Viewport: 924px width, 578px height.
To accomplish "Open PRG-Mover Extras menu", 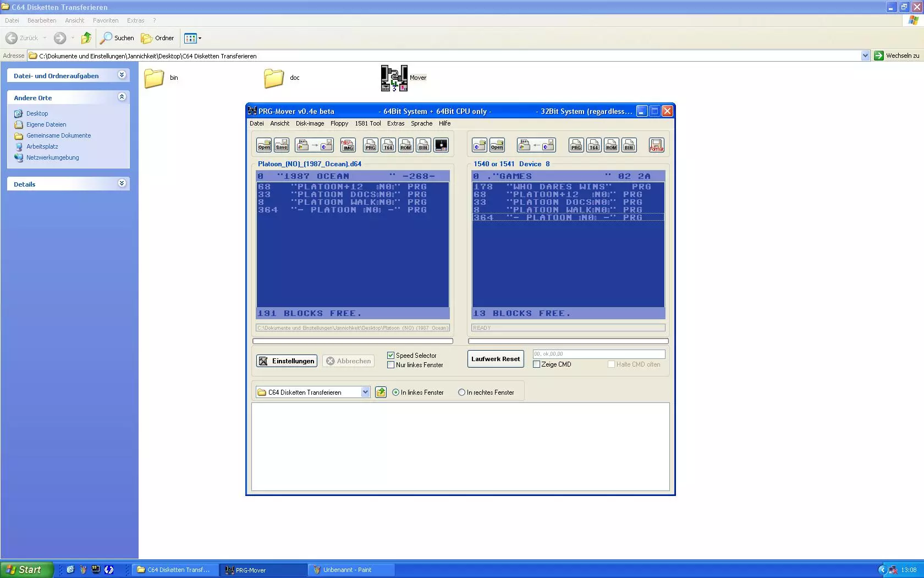I will pyautogui.click(x=395, y=123).
